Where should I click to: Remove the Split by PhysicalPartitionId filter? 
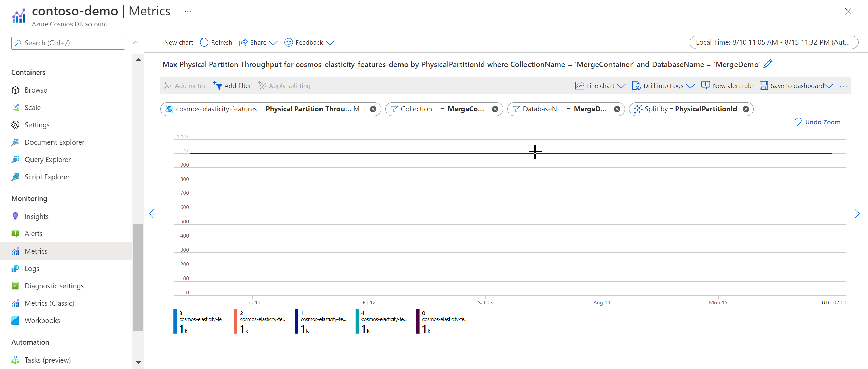coord(748,108)
